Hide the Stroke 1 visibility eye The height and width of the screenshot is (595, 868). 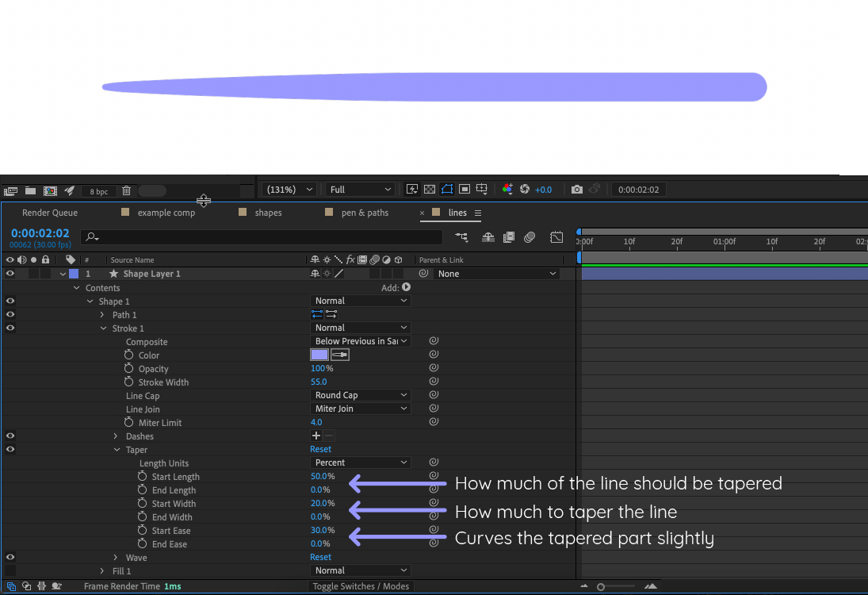9,328
